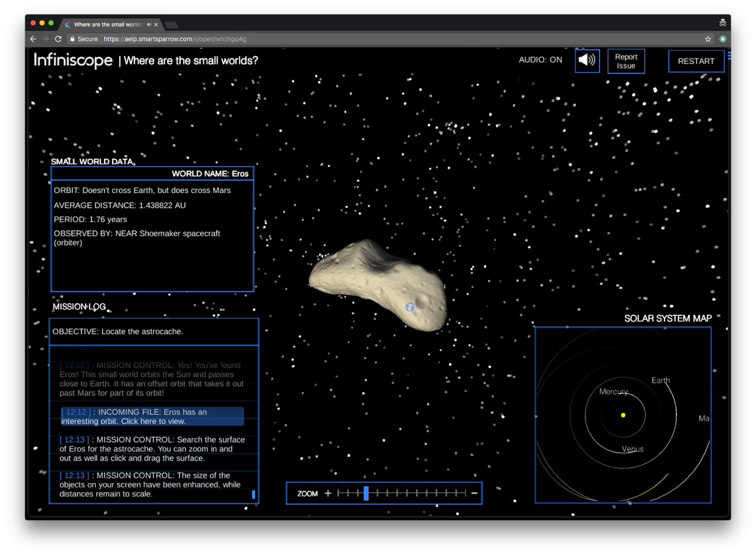Screen dimensions: 756x556
Task: Open a new browser tab
Action: [171, 25]
